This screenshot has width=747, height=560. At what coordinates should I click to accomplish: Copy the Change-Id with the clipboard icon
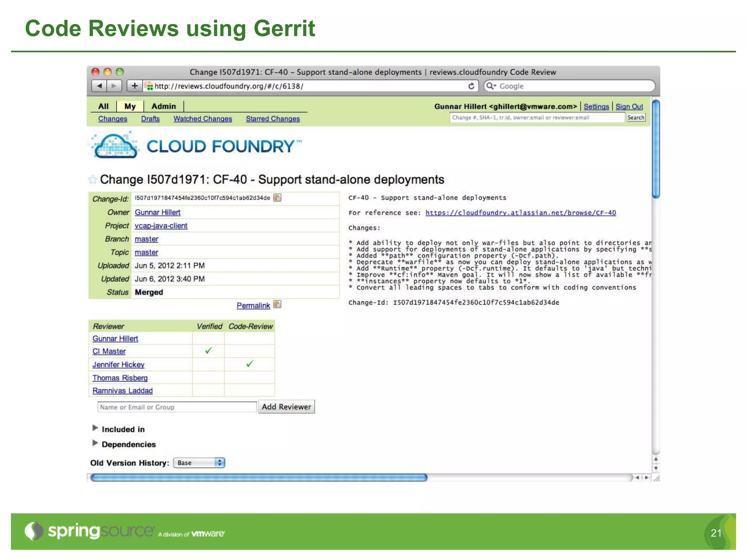(277, 198)
